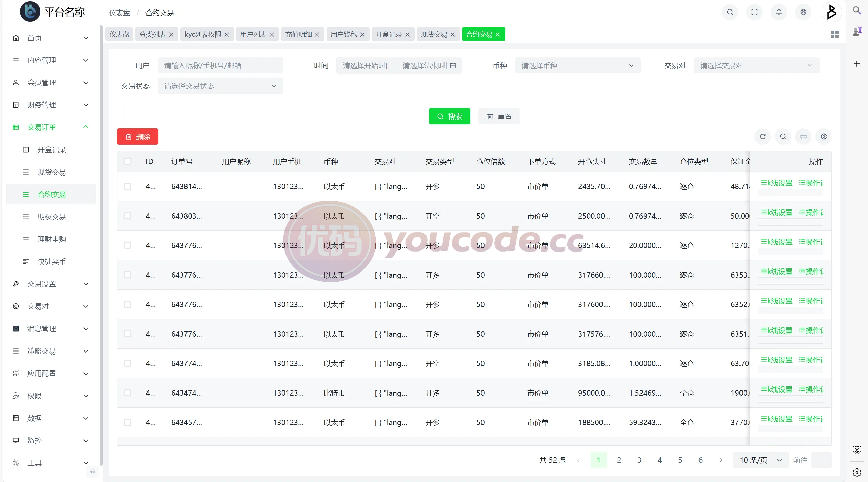Toggle fullscreen with the header icon

pyautogui.click(x=754, y=12)
